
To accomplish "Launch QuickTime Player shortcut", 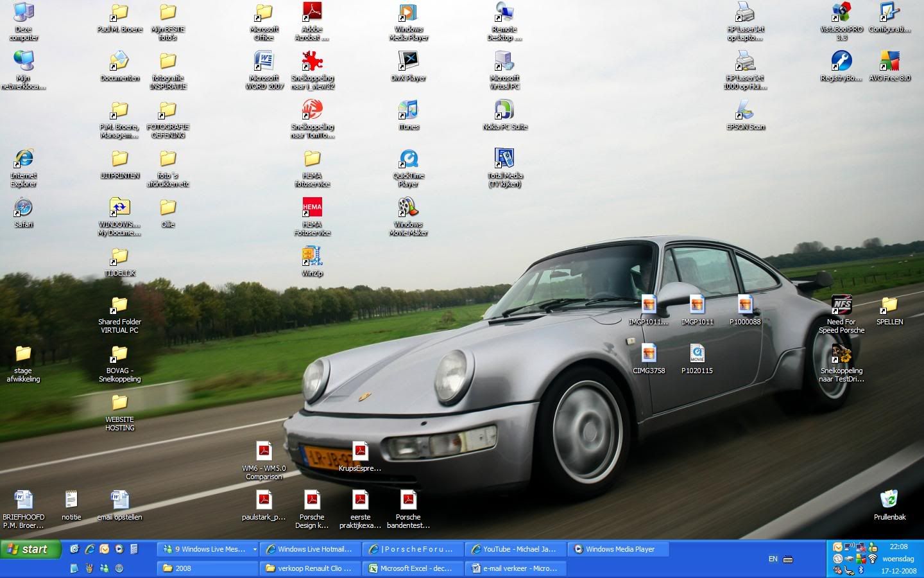I will tap(408, 168).
